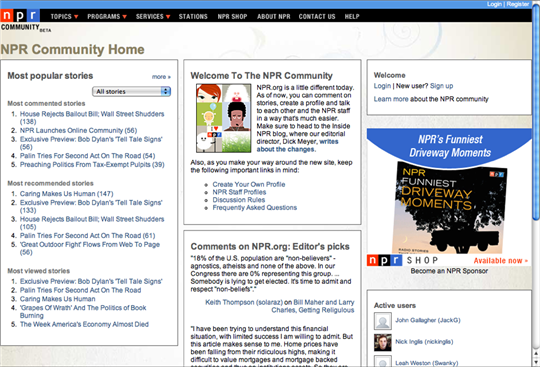Viewport: 540px width, 367px height.
Task: Click the NPR Shop logo in the ad
Action: 402,260
